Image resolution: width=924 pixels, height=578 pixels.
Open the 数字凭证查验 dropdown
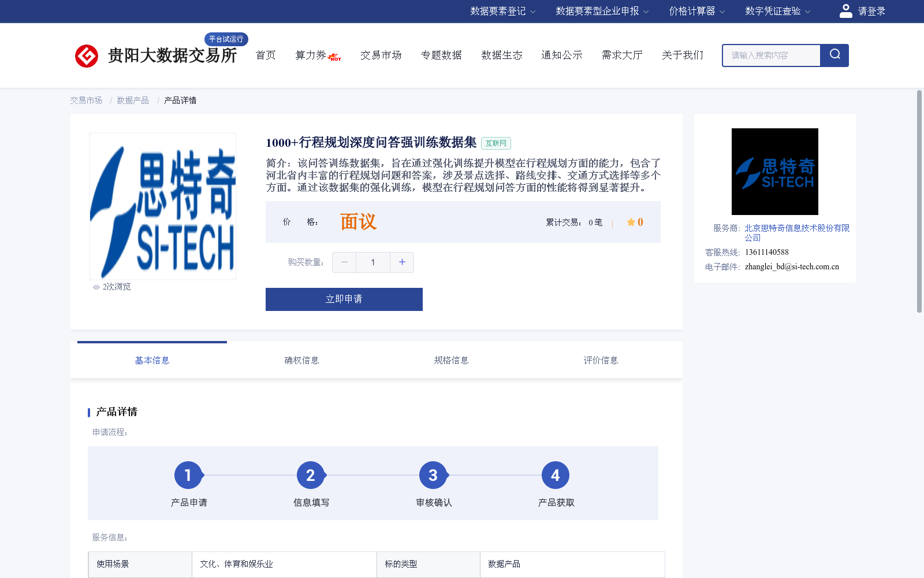(x=778, y=11)
